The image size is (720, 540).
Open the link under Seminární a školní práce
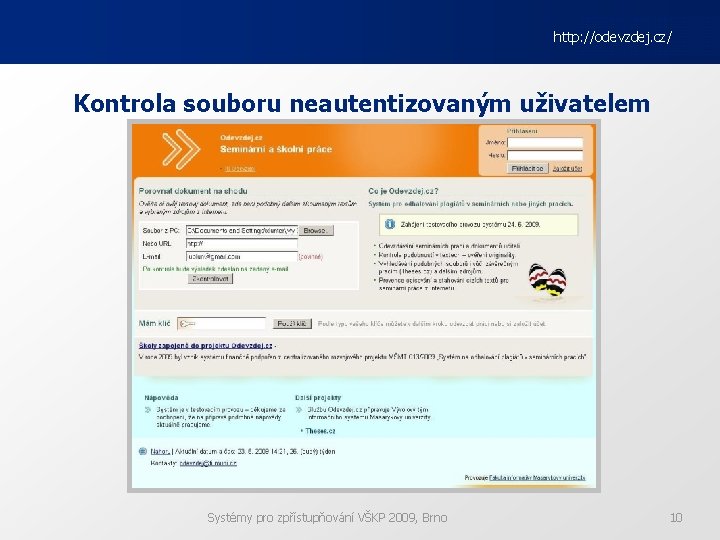239,169
